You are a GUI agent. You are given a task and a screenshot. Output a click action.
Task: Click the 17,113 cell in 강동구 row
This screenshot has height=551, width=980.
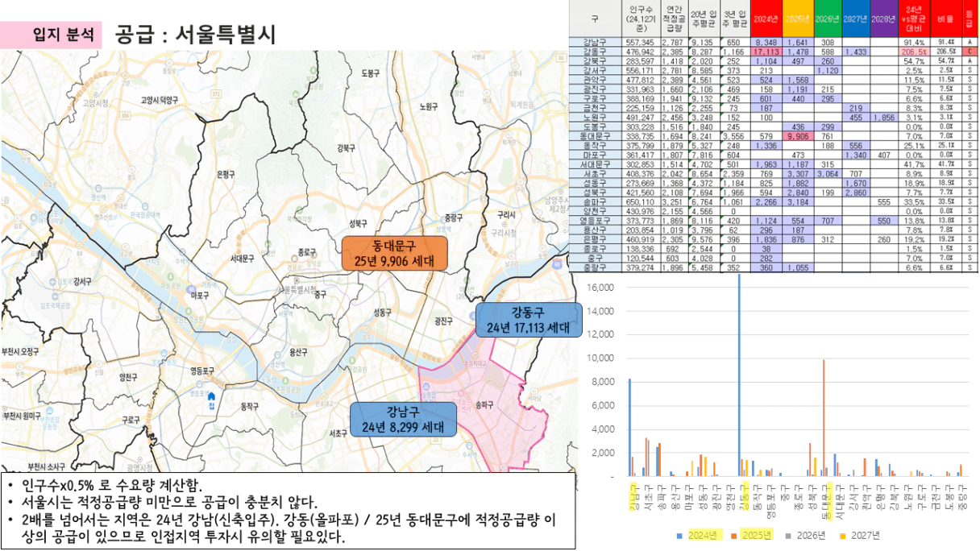[x=766, y=51]
